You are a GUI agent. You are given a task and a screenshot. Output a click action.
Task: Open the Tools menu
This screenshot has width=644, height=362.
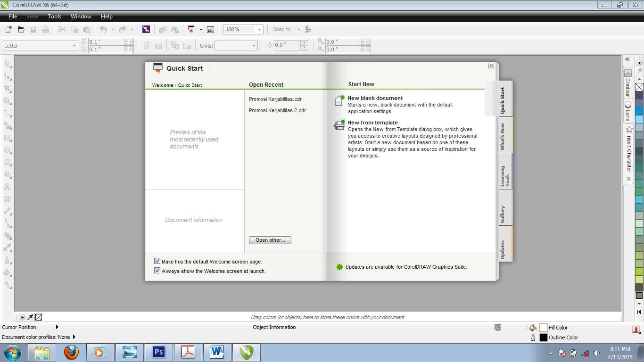coord(54,16)
